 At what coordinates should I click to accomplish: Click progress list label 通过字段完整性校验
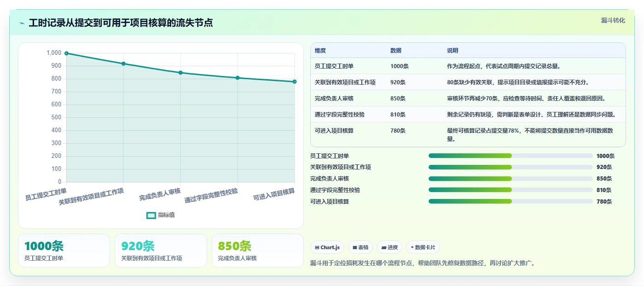[x=335, y=190]
